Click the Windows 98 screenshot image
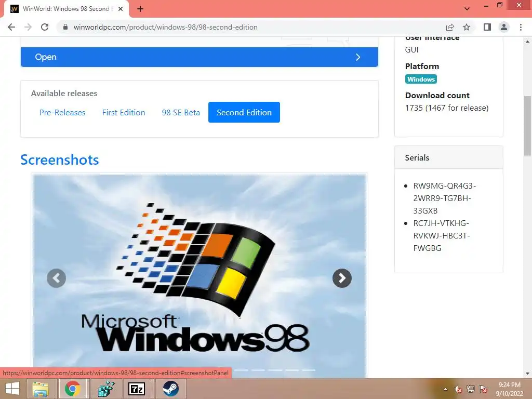 click(x=199, y=275)
